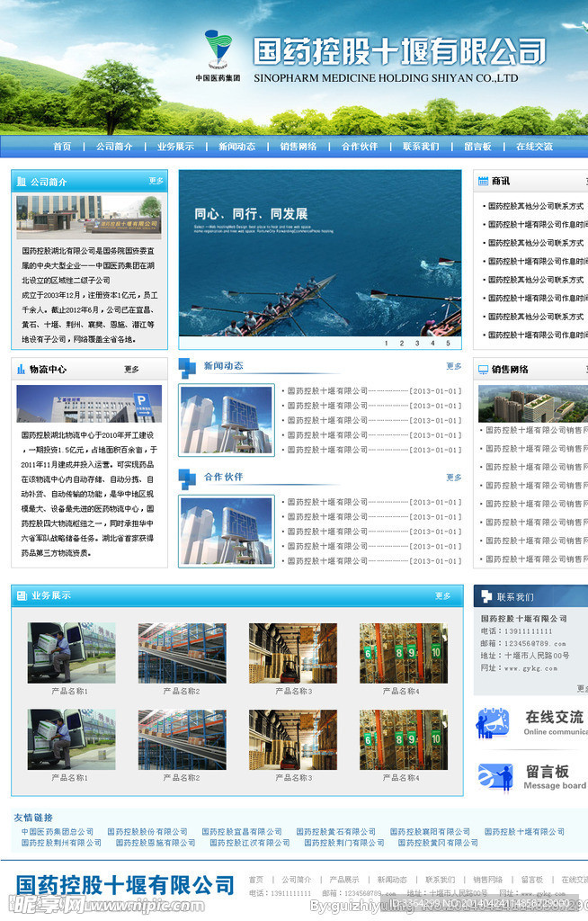Click 更多 in the 公司简介 panel
This screenshot has height=921, width=588.
pyautogui.click(x=156, y=181)
